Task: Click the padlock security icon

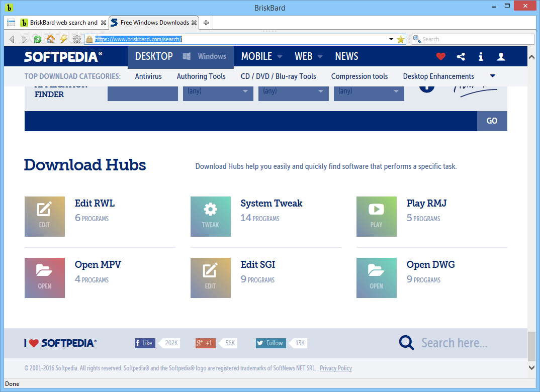Action: (x=89, y=39)
